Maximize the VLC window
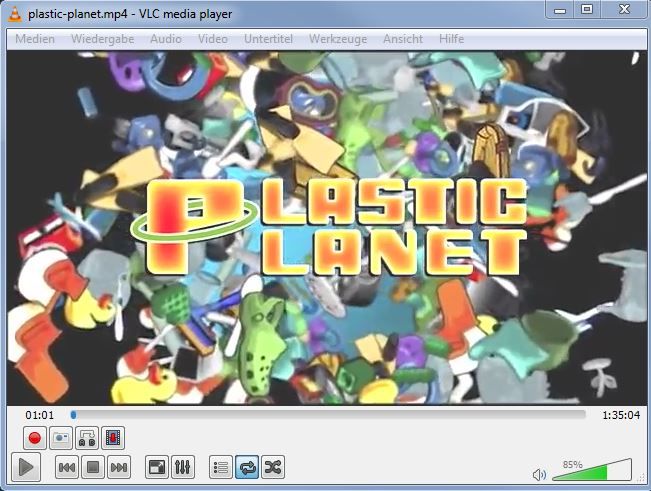This screenshot has width=651, height=491. pyautogui.click(x=587, y=10)
